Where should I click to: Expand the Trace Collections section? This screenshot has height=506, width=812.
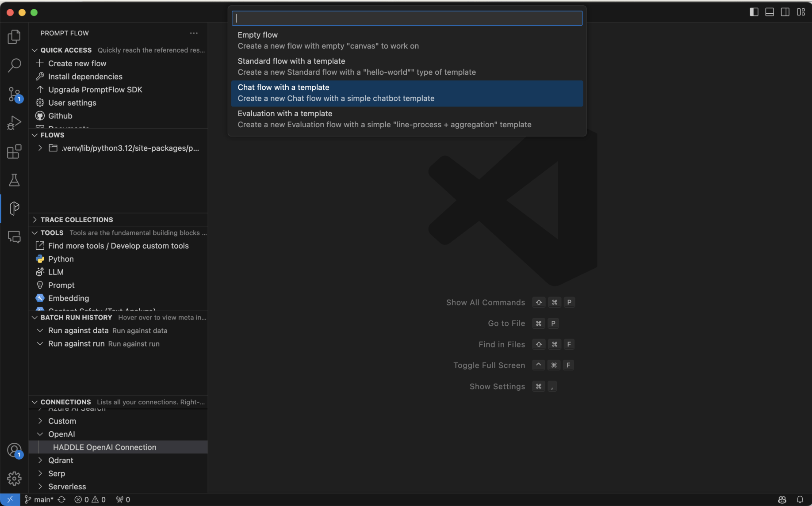pos(77,220)
